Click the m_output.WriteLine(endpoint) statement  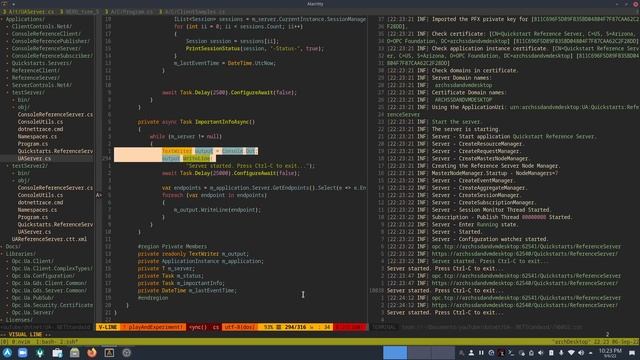click(x=217, y=210)
